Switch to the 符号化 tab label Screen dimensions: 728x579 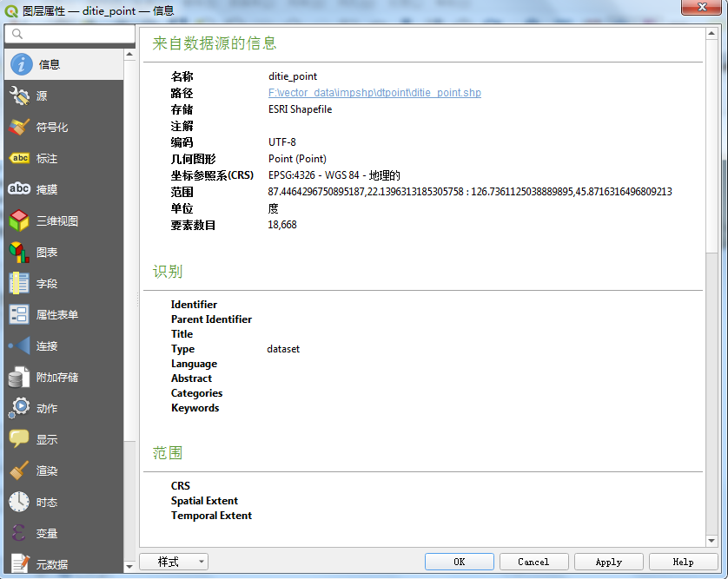click(x=52, y=127)
